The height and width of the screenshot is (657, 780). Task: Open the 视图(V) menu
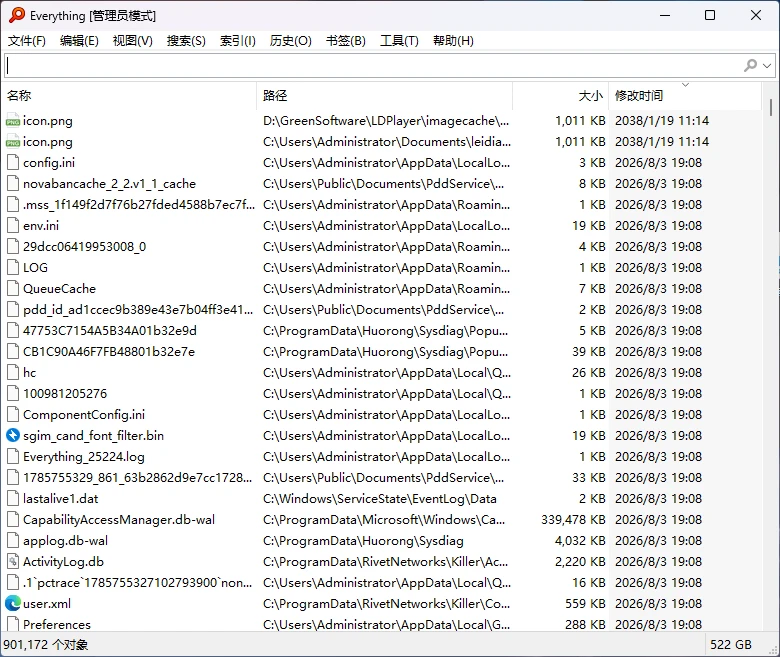click(132, 41)
